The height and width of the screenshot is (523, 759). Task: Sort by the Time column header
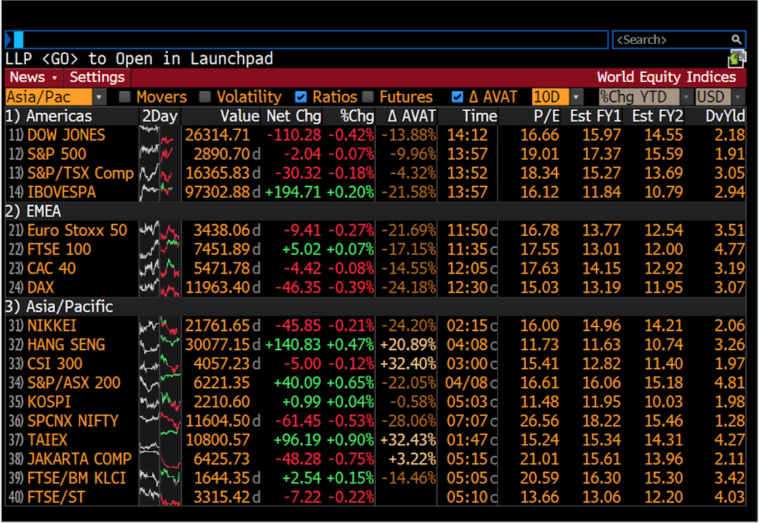click(x=479, y=116)
